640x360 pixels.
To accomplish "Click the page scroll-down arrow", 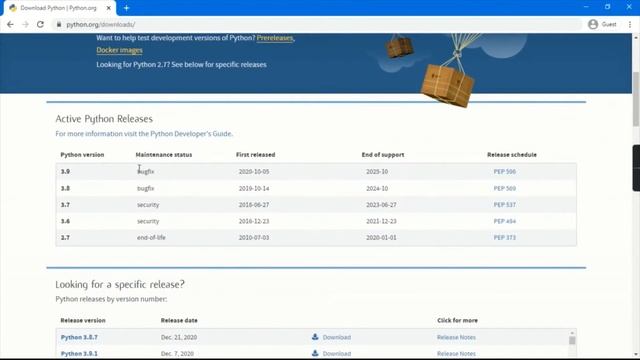I will (636, 354).
